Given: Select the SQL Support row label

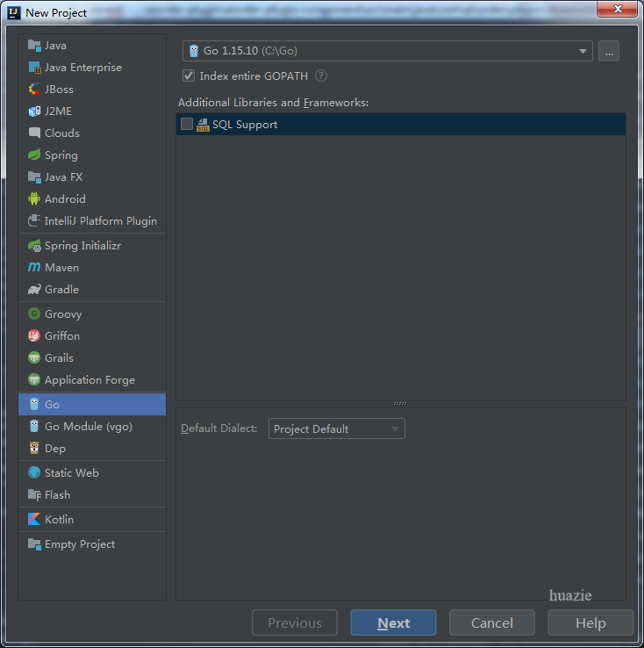Looking at the screenshot, I should coord(245,125).
